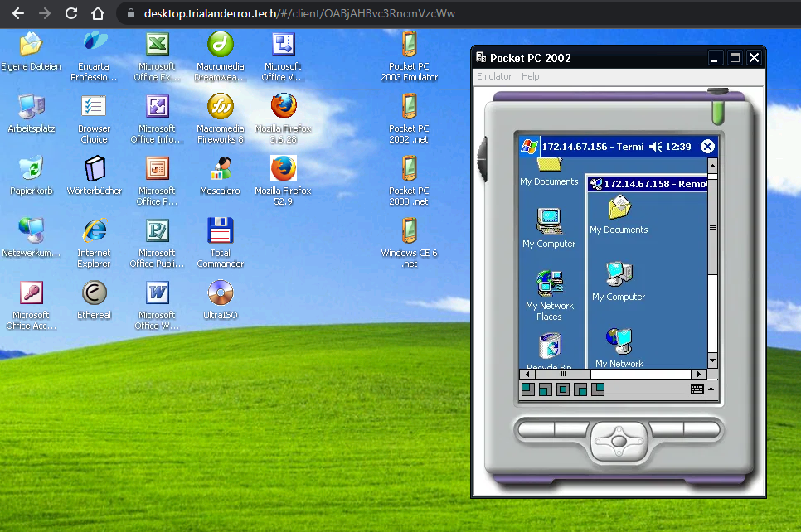Launch Macromedia Fireworks 8 shortcut

(221, 119)
